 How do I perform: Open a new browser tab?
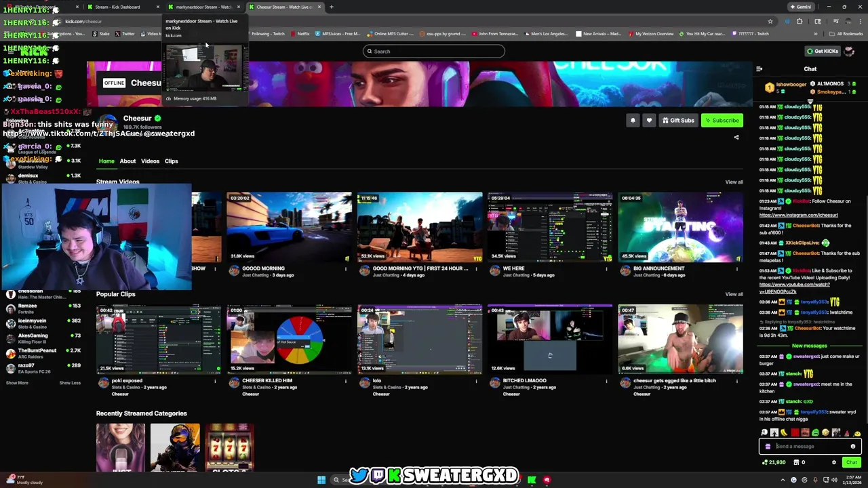[331, 7]
